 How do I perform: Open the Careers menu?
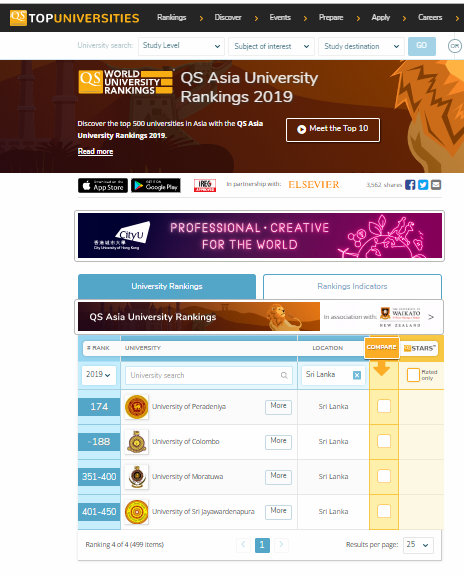[430, 18]
